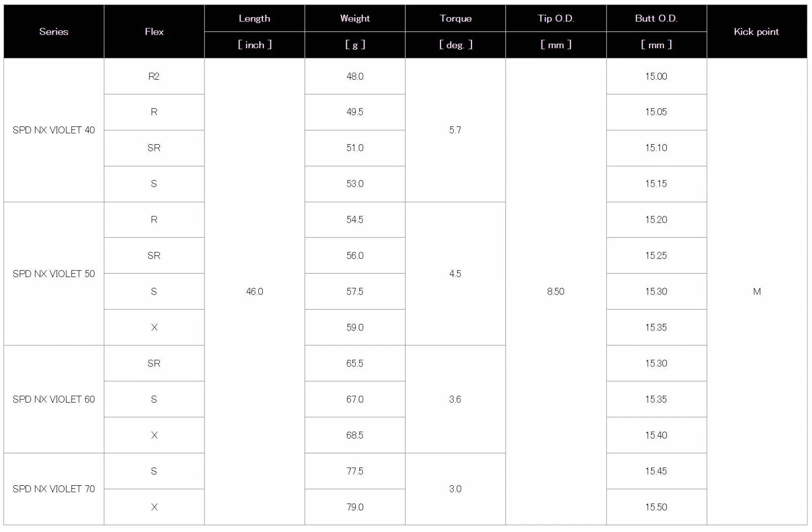Click the 8.50 tip diameter value

point(556,291)
